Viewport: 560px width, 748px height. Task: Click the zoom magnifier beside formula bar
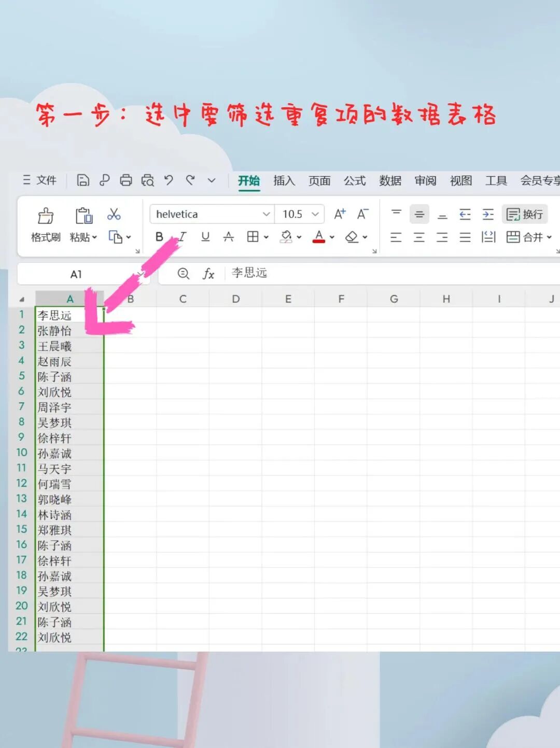[184, 274]
